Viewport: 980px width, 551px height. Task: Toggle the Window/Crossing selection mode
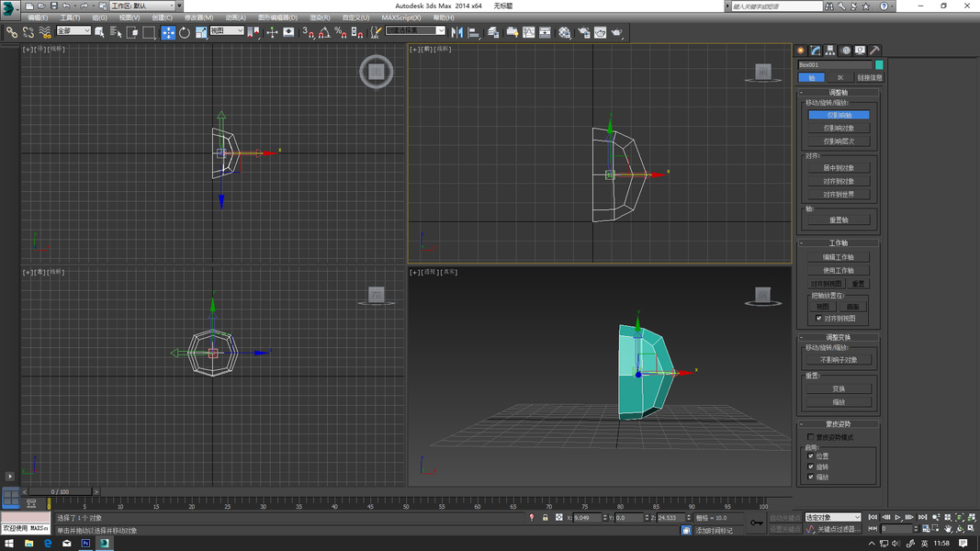tap(132, 32)
